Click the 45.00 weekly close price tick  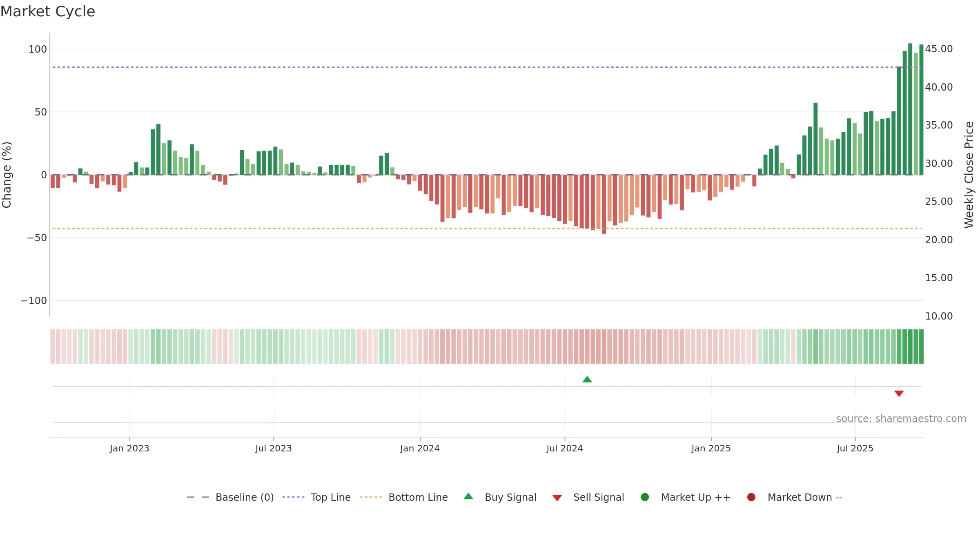tap(939, 49)
